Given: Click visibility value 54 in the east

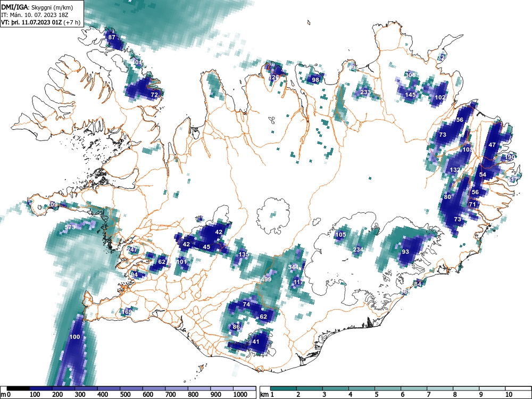Looking at the screenshot, I should coord(483,174).
